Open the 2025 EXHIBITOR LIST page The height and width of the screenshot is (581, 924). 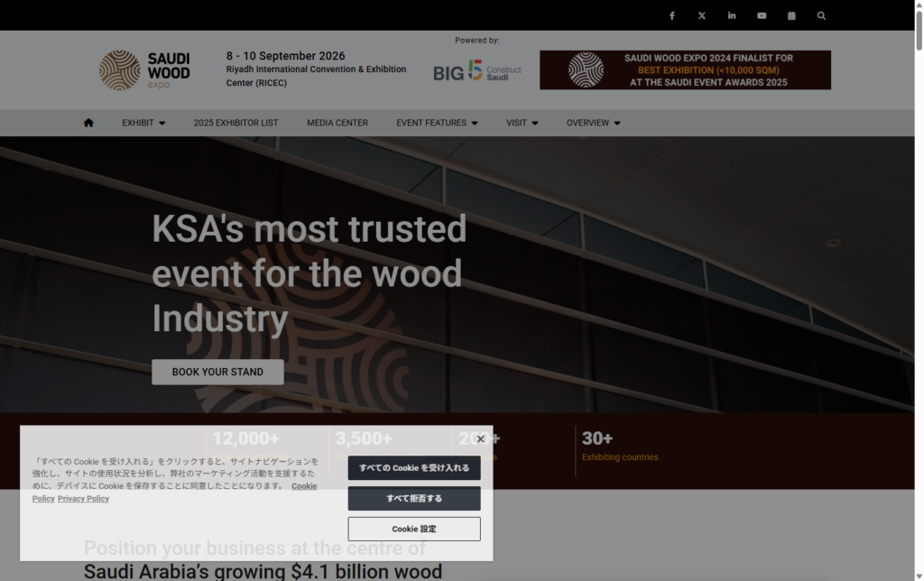236,122
